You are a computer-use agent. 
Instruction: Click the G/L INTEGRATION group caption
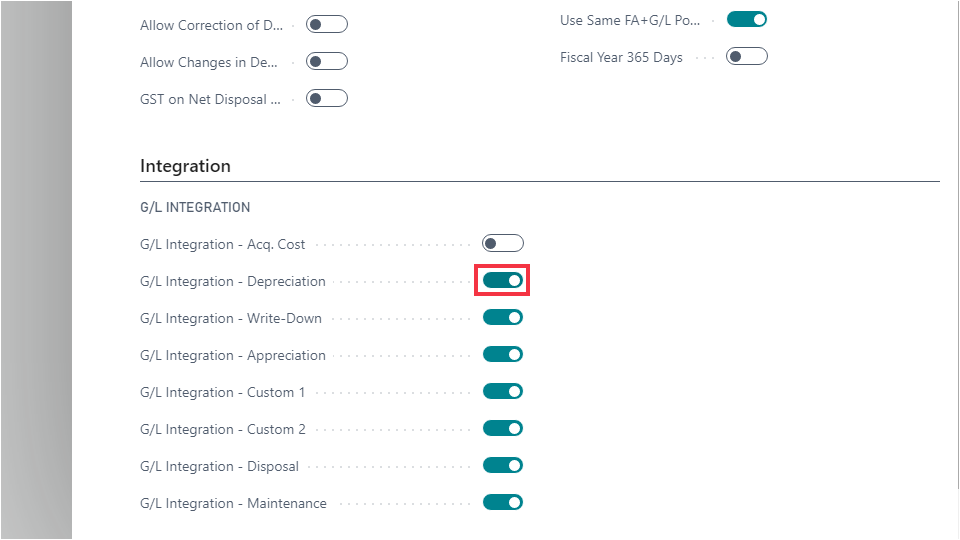195,208
